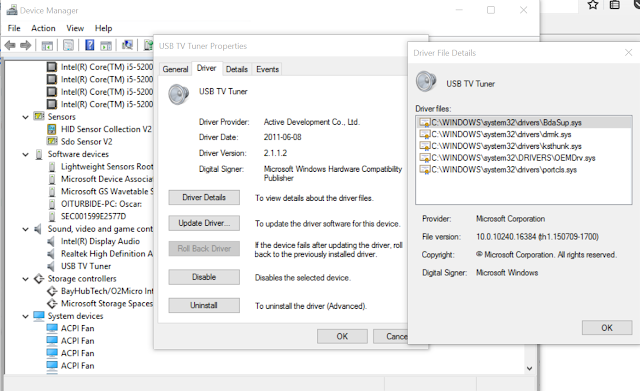Click the device tree scroll down arrow
Viewport: 640px width, 391px height.
click(529, 368)
